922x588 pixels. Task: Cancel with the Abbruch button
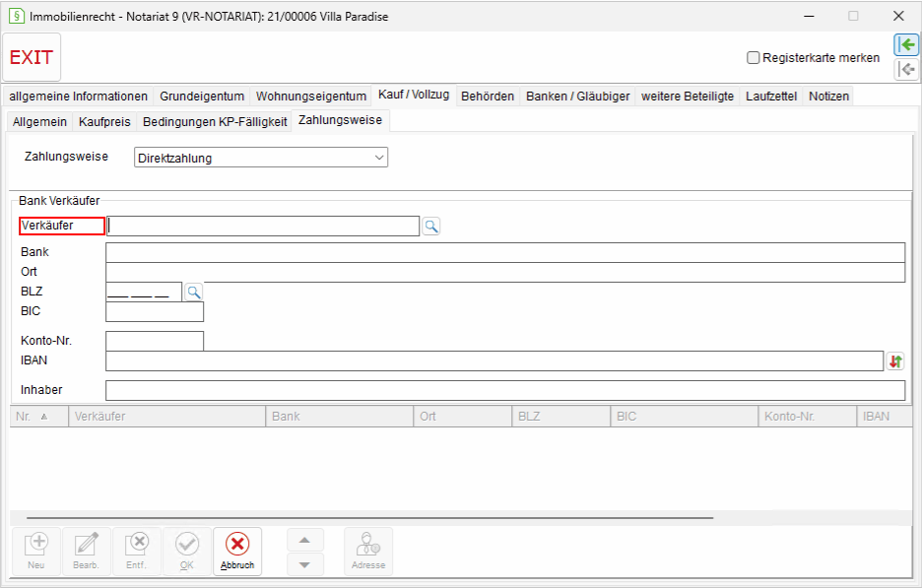coord(237,551)
